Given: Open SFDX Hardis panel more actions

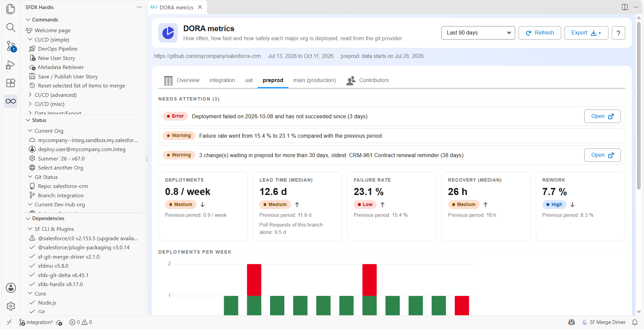Looking at the screenshot, I should (139, 7).
